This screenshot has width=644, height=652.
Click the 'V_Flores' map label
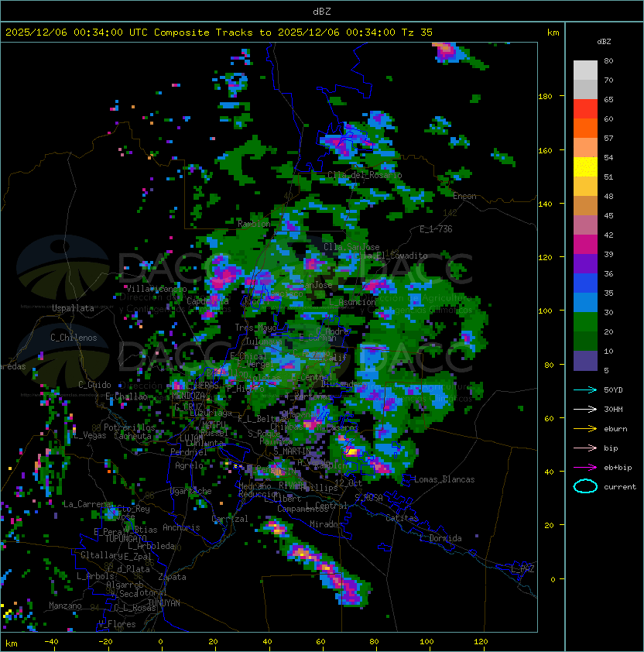click(x=117, y=624)
